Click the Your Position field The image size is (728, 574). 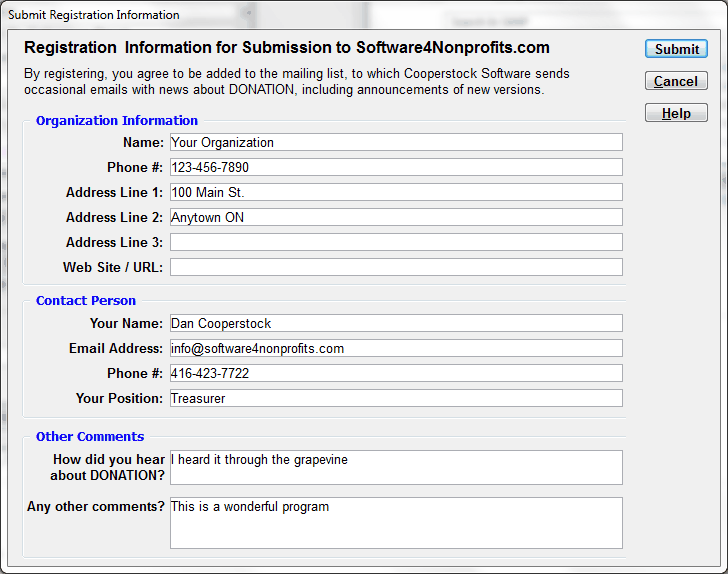coord(396,398)
